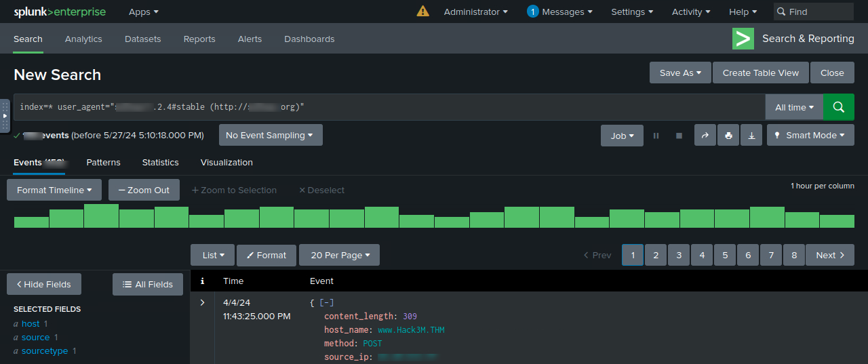
Task: Go to the Reports nav tab
Action: pos(199,39)
